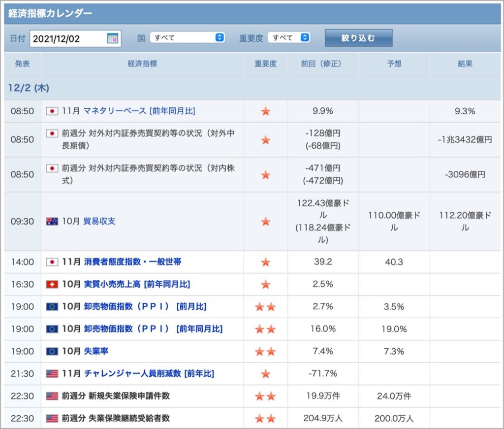This screenshot has width=504, height=429.
Task: Click the 経済指標 column header
Action: 142,64
